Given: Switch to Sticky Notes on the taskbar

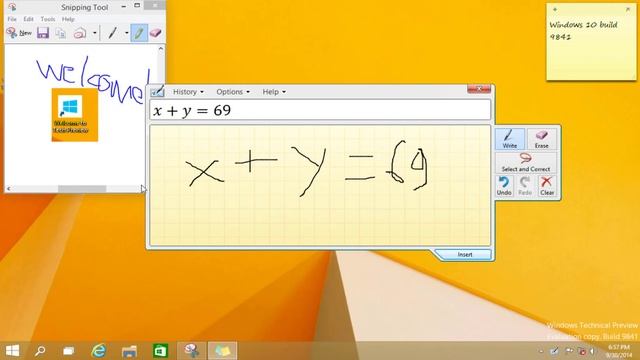Looking at the screenshot, I should [222, 351].
